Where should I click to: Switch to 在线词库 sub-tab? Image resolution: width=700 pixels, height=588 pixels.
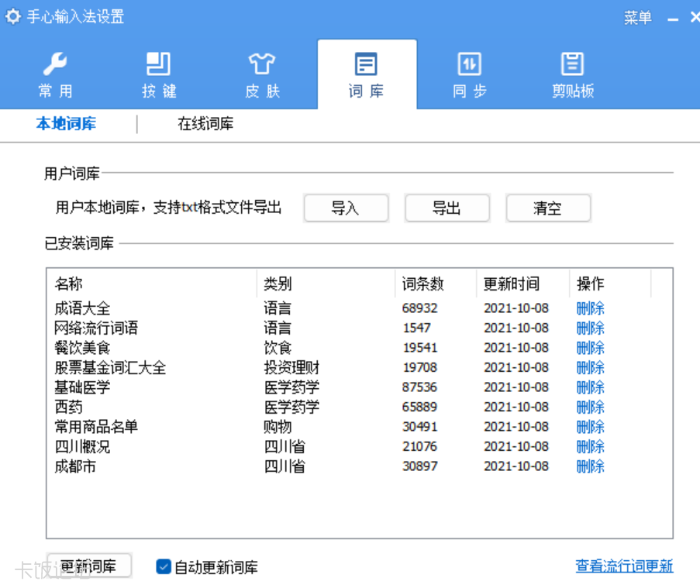pos(205,124)
